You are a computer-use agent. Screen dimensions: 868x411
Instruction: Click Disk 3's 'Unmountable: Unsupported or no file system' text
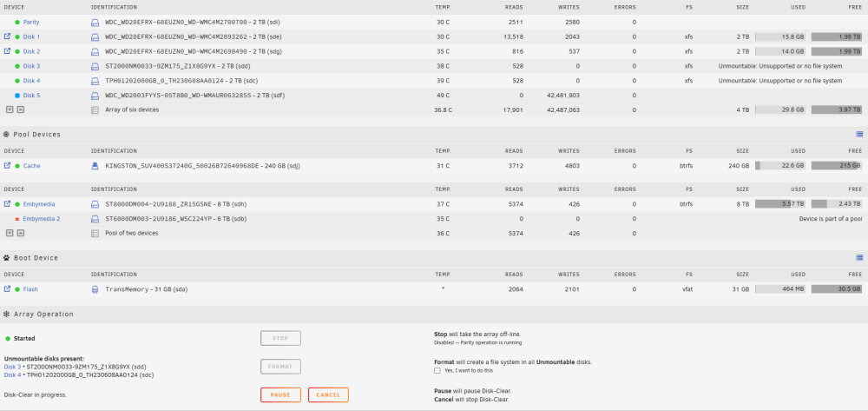point(780,66)
